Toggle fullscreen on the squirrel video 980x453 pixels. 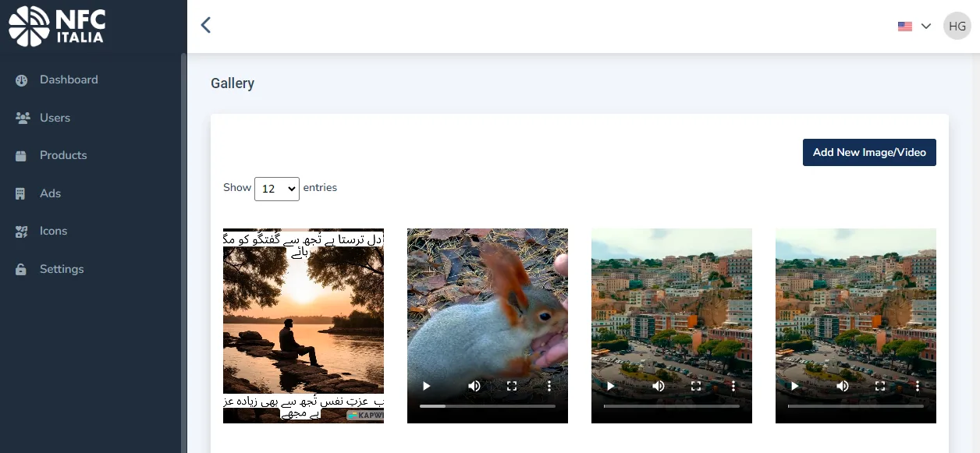point(512,386)
